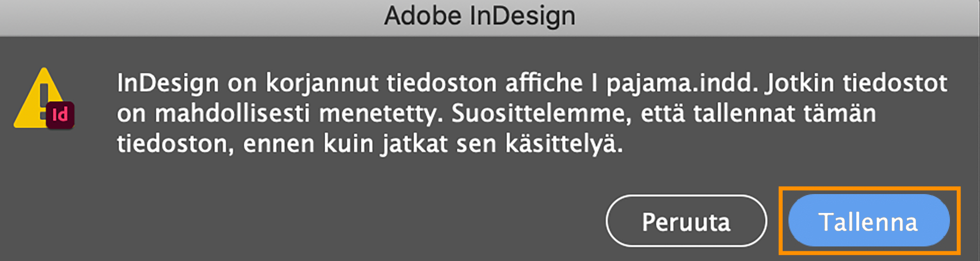Image resolution: width=980 pixels, height=261 pixels.
Task: Click the word "ennen" in the last line
Action: (x=279, y=144)
